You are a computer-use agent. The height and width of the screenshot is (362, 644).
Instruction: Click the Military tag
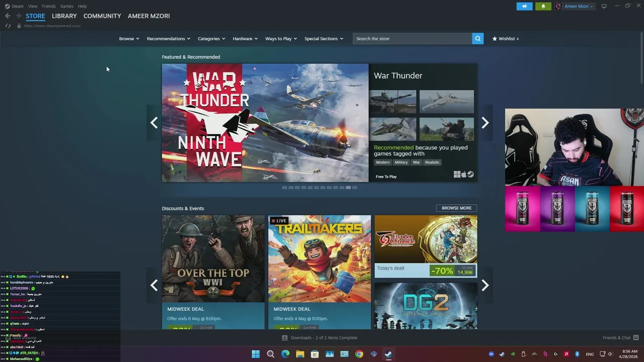coord(401,162)
